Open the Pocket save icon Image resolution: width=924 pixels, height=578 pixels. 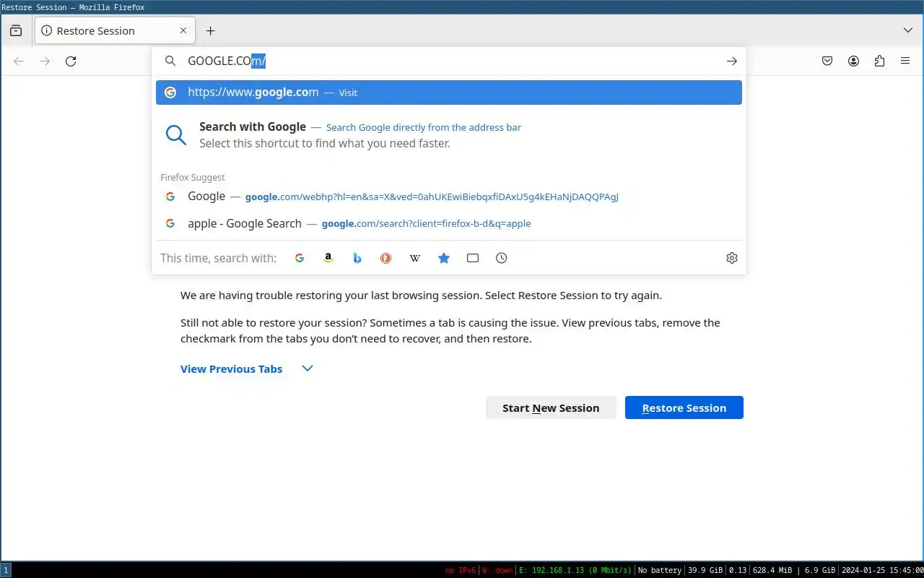coord(827,61)
